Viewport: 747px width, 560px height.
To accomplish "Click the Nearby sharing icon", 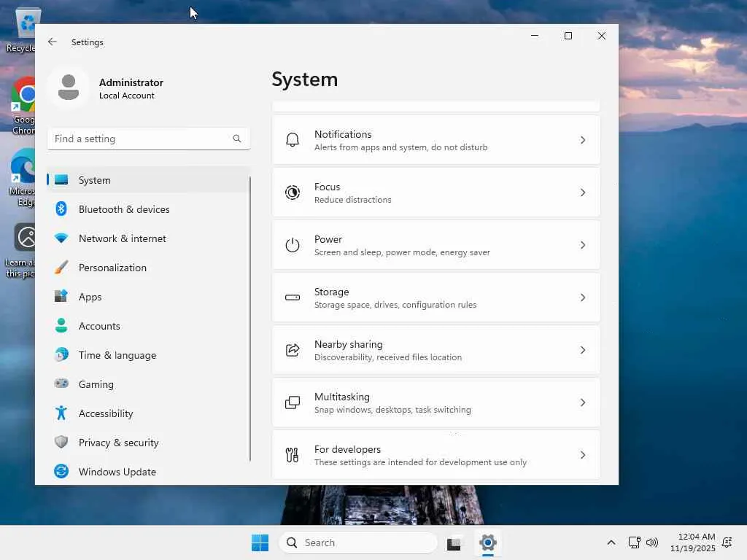I will tap(292, 350).
